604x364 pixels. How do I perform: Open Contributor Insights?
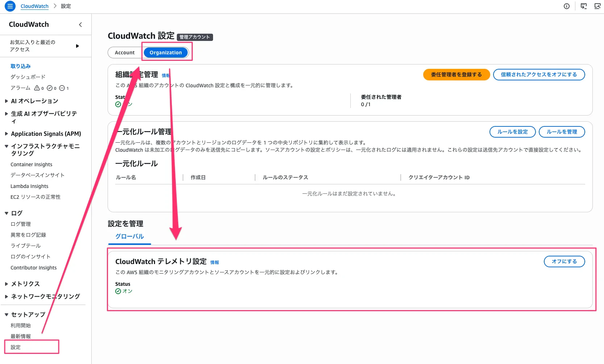click(x=33, y=268)
